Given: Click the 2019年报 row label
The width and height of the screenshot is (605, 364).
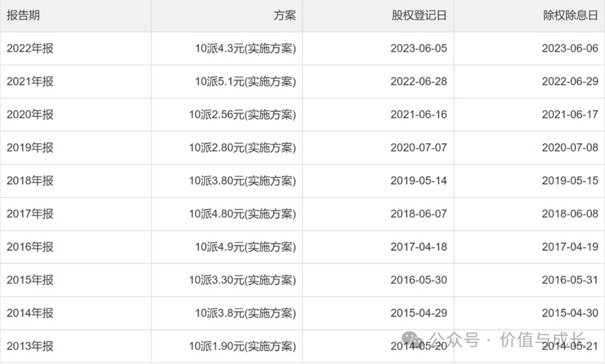Looking at the screenshot, I should click(30, 147).
